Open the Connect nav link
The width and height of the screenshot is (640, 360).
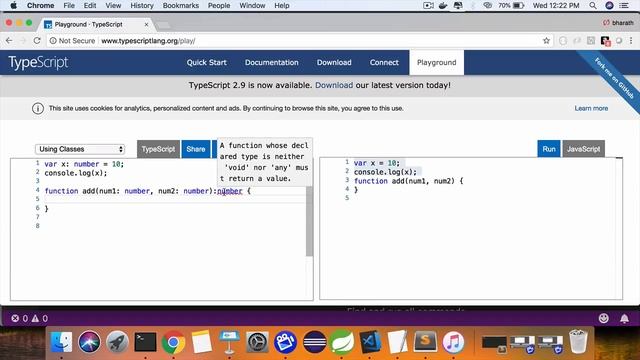[384, 62]
